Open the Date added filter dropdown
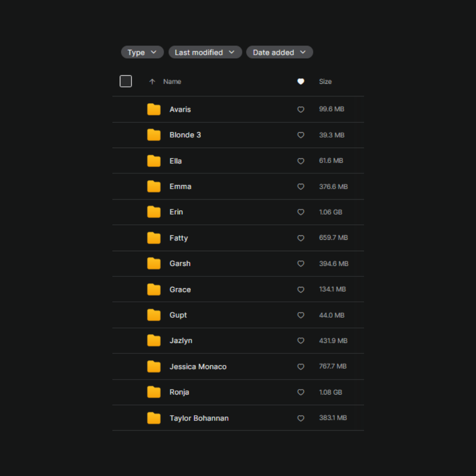The width and height of the screenshot is (476, 476). pos(279,52)
